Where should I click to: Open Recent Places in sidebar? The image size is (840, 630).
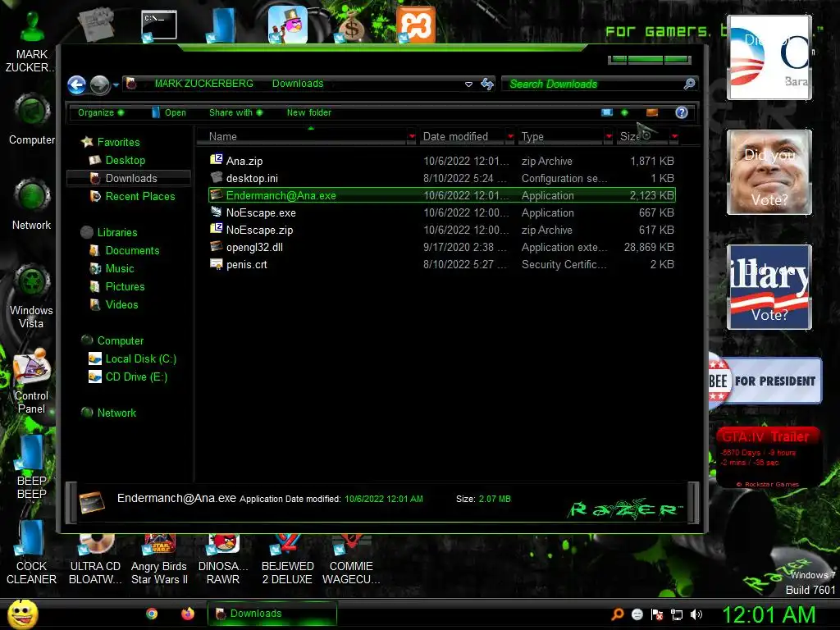(x=132, y=196)
